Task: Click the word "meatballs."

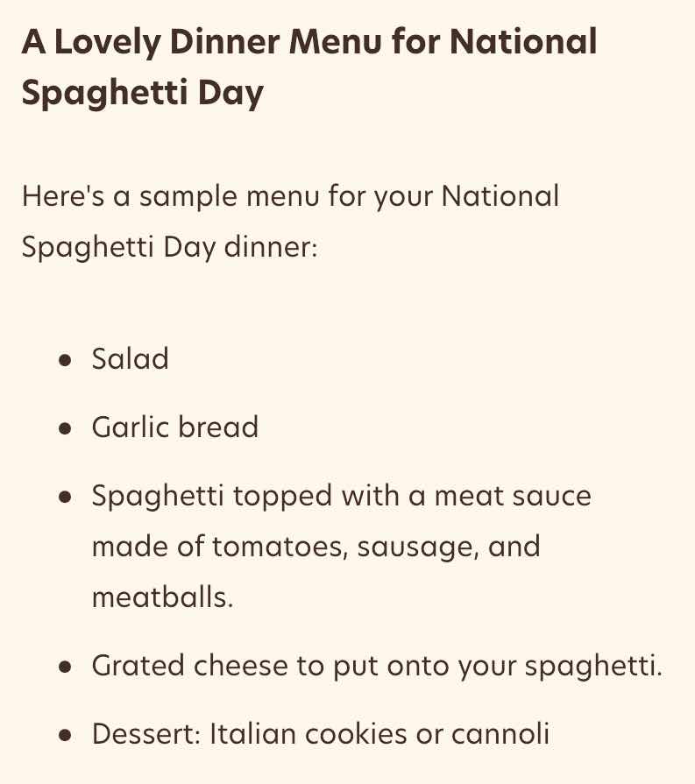Action: point(163,597)
